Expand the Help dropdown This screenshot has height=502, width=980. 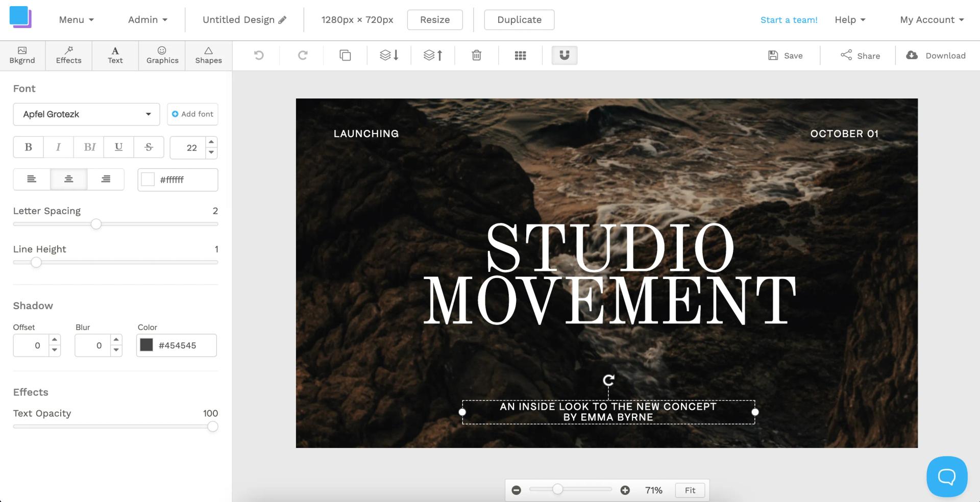850,20
